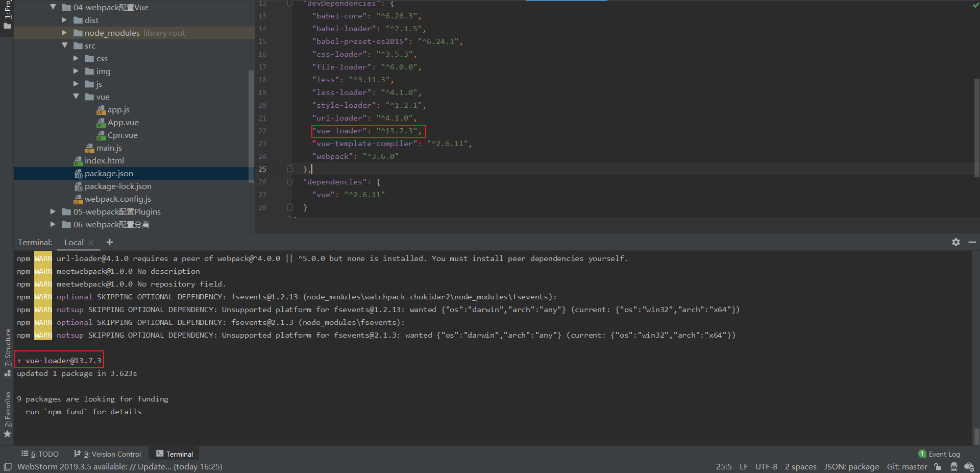980x473 pixels.
Task: Click the terminal vertical scrollbar
Action: tap(976, 436)
